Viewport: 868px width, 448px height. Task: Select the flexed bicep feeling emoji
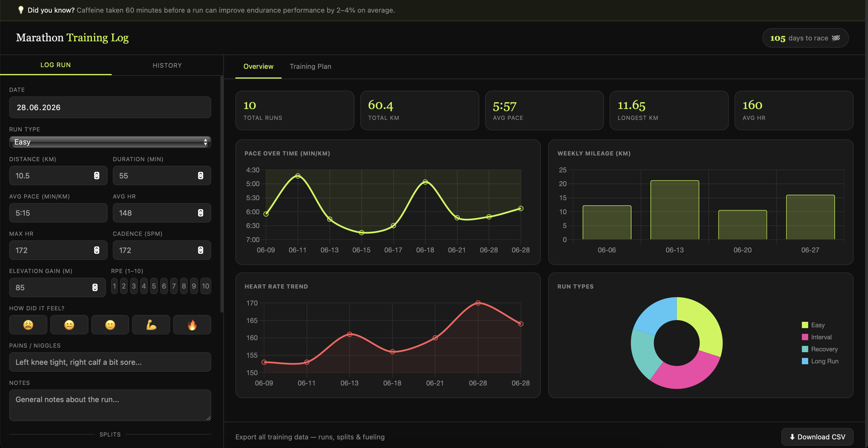pyautogui.click(x=151, y=325)
